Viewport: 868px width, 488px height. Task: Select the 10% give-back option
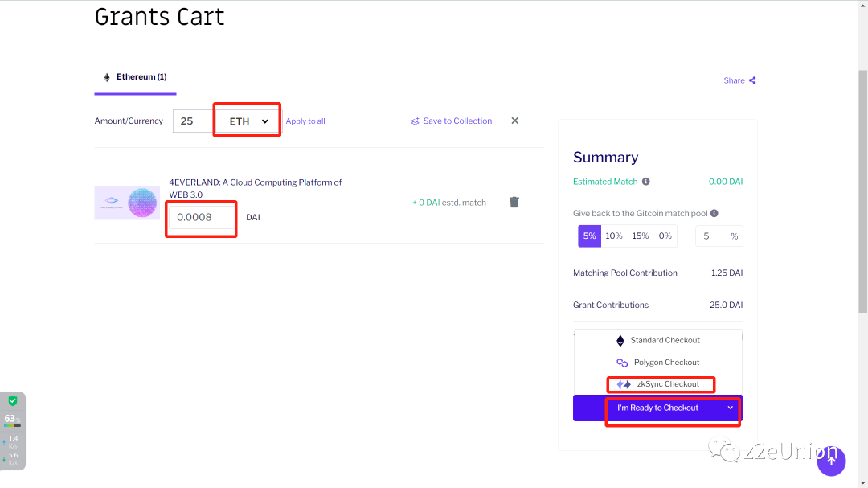pos(614,236)
